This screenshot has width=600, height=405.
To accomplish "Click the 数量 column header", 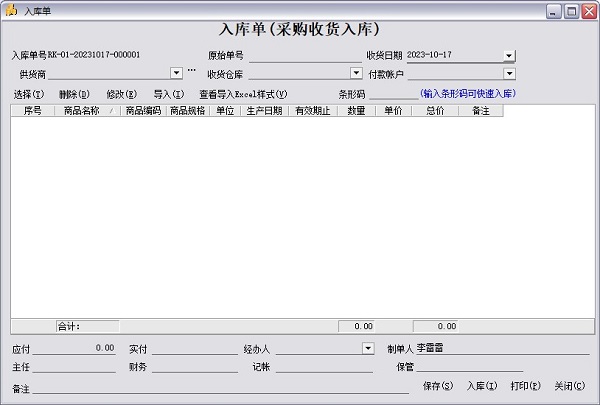I will tap(356, 111).
